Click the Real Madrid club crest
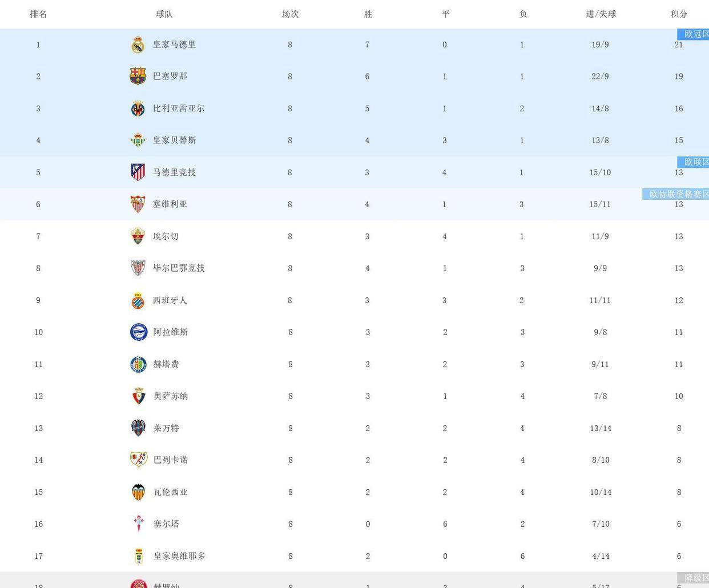Viewport: 709px width, 588px height. pyautogui.click(x=138, y=45)
